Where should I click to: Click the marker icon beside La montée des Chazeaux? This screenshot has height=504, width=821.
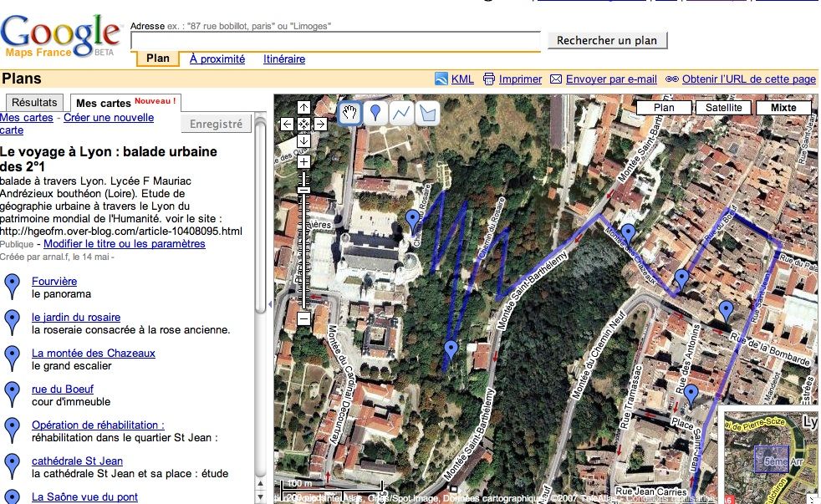click(12, 358)
